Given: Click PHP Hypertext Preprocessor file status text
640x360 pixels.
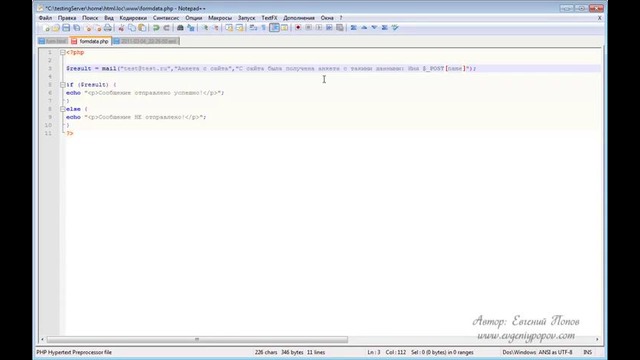Looking at the screenshot, I should tap(74, 352).
